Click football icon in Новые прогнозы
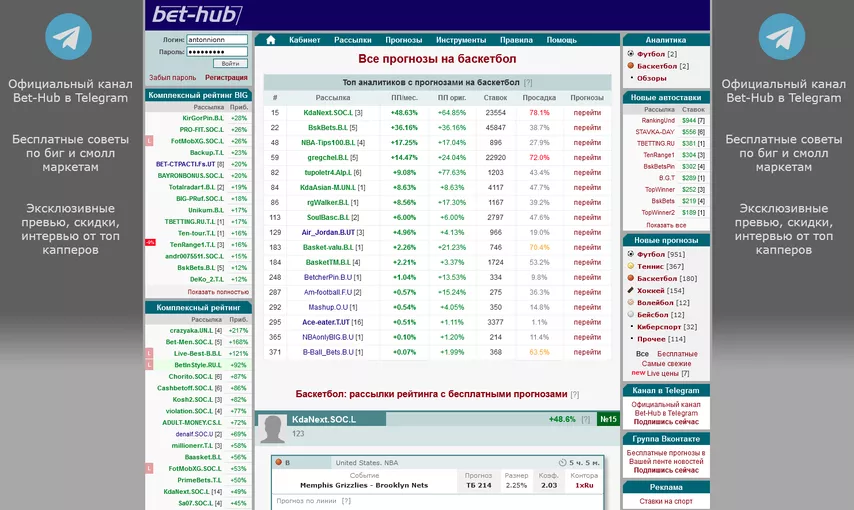 631,254
